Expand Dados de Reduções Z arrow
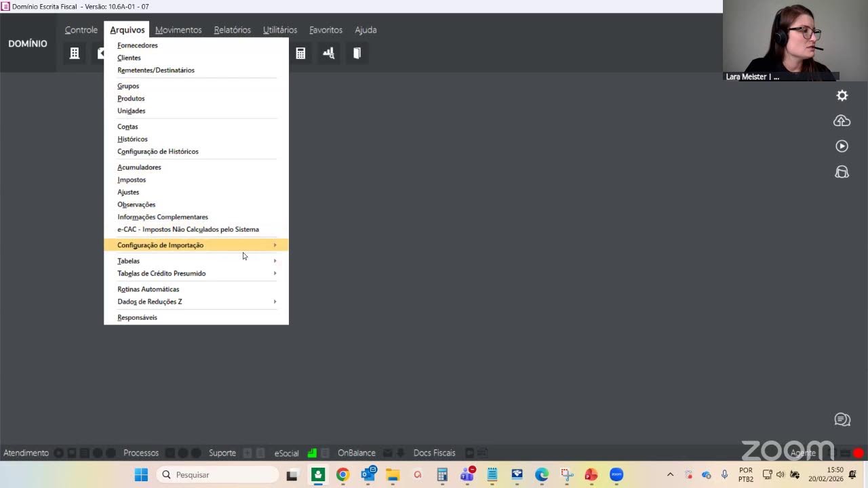 coord(275,302)
